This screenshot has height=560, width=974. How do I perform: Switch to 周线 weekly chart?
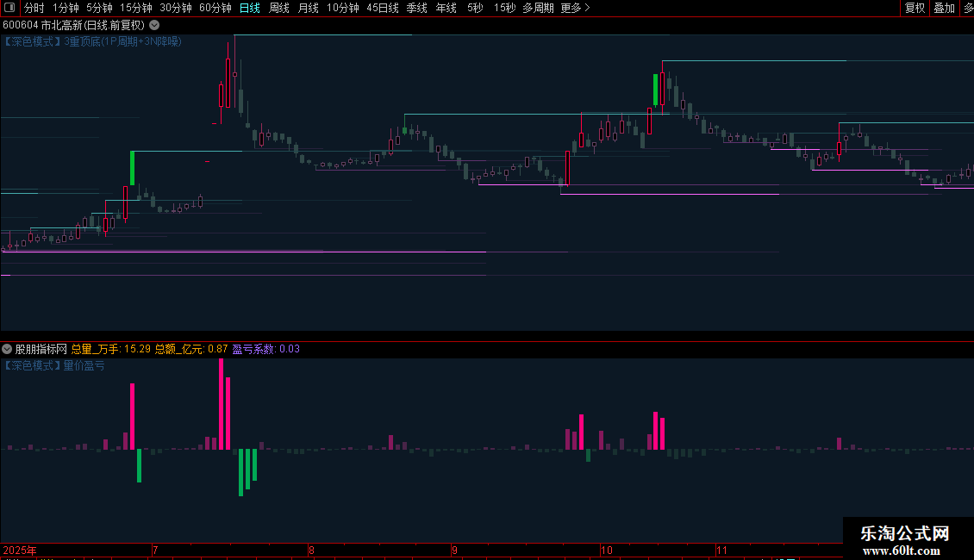pos(279,8)
